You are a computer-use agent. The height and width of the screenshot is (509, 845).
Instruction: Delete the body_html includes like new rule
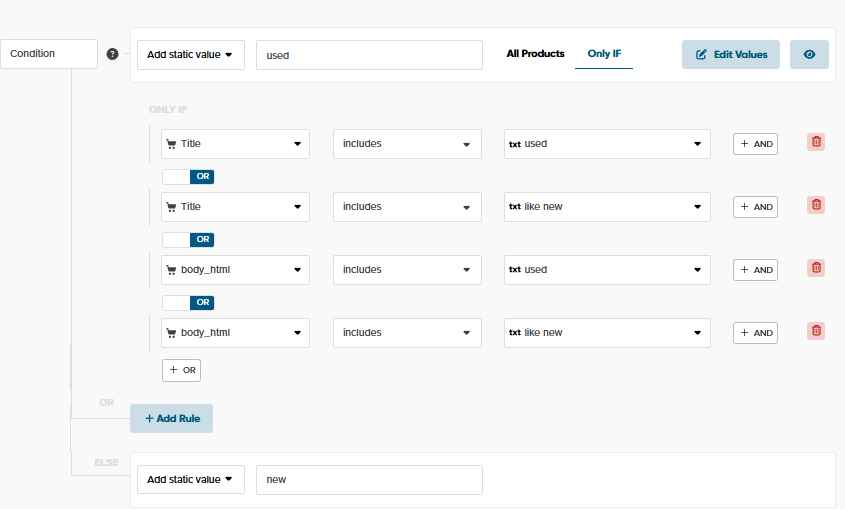click(x=816, y=332)
